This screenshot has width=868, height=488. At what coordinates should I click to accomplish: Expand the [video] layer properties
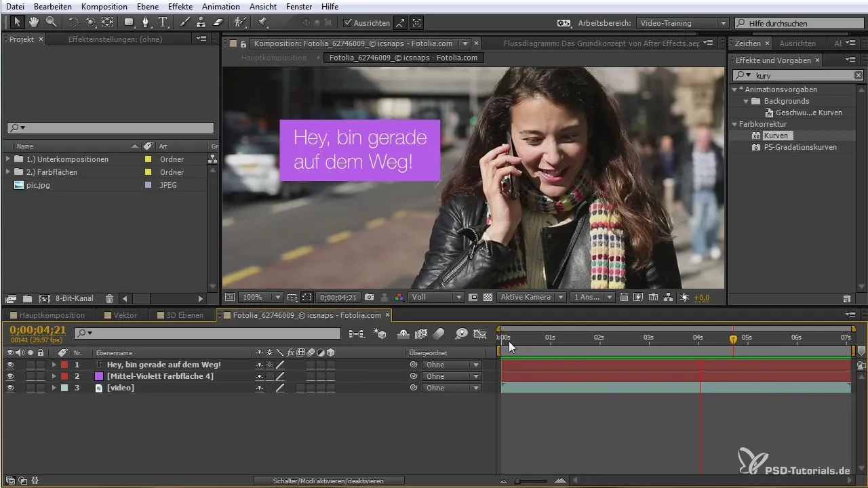point(54,388)
